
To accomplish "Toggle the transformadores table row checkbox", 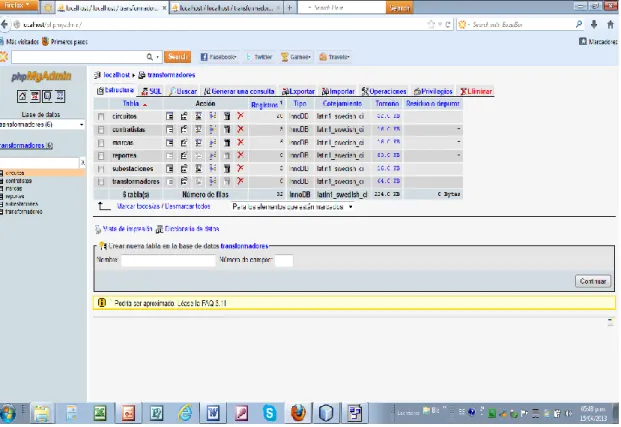I will pos(101,182).
